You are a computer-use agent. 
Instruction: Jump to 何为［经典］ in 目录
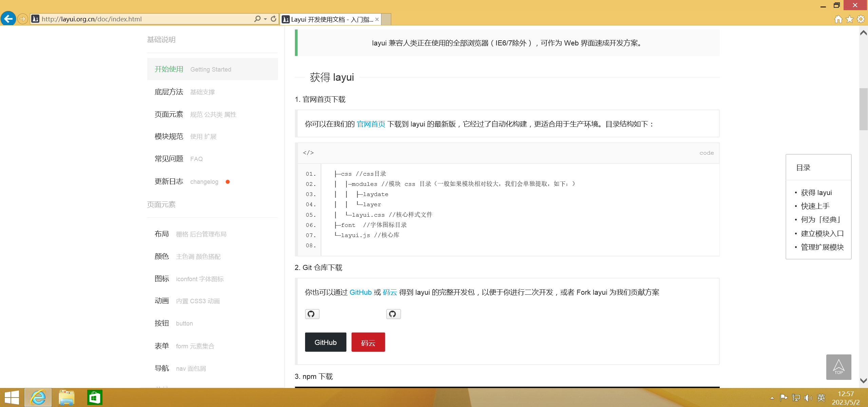[821, 220]
